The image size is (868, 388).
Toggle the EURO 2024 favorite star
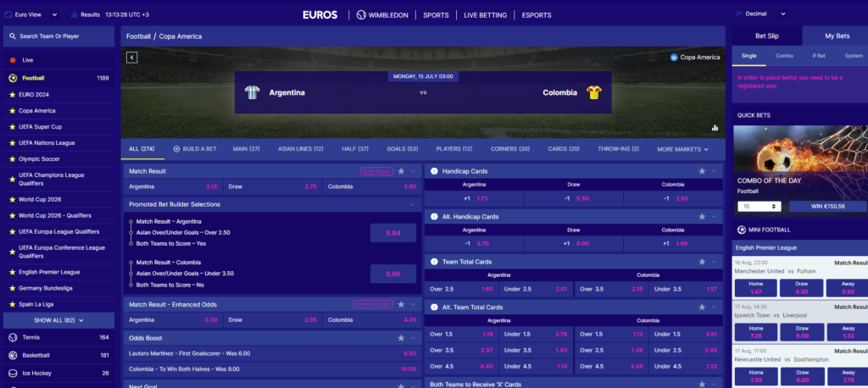click(x=12, y=95)
